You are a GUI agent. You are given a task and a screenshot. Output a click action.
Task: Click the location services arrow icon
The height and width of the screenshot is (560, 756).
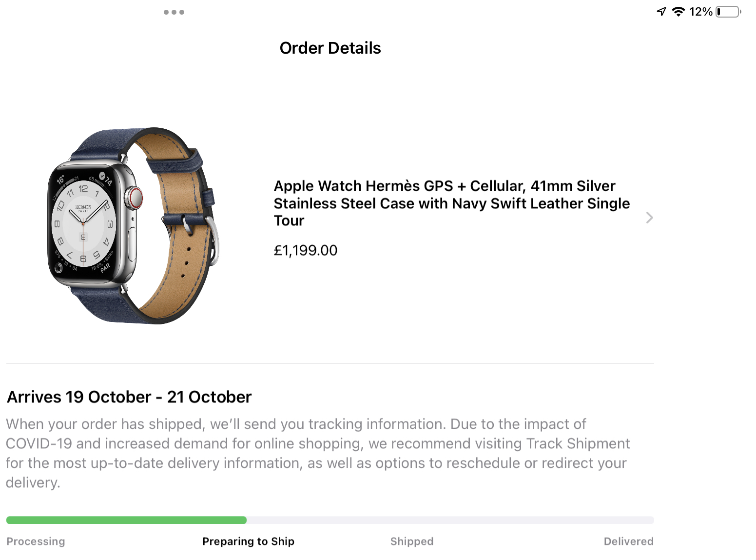[661, 11]
